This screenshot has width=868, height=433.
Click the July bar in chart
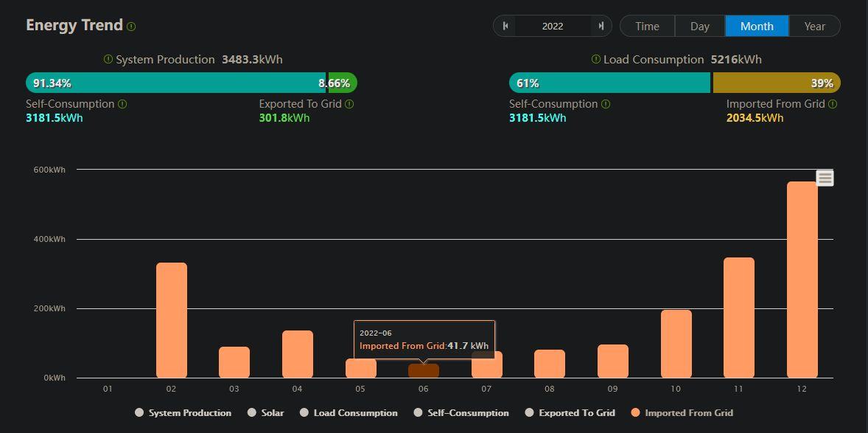[x=486, y=366]
